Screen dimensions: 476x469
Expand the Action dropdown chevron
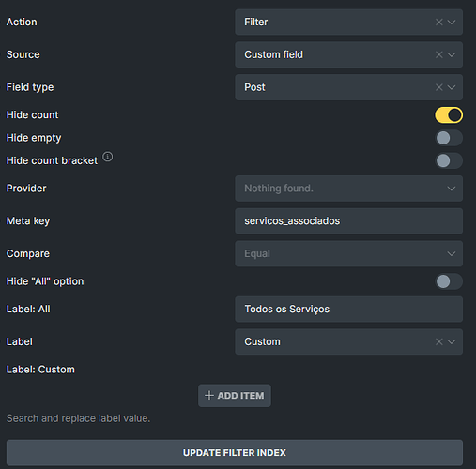click(452, 22)
